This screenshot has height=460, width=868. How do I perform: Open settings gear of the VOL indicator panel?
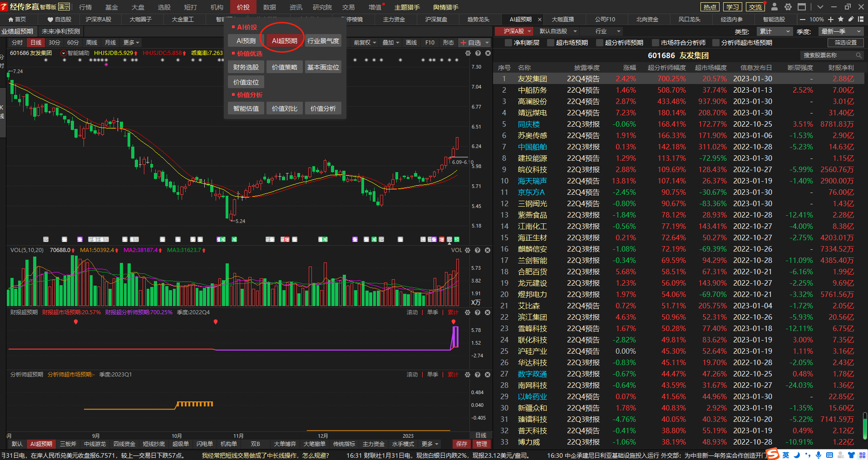[468, 250]
